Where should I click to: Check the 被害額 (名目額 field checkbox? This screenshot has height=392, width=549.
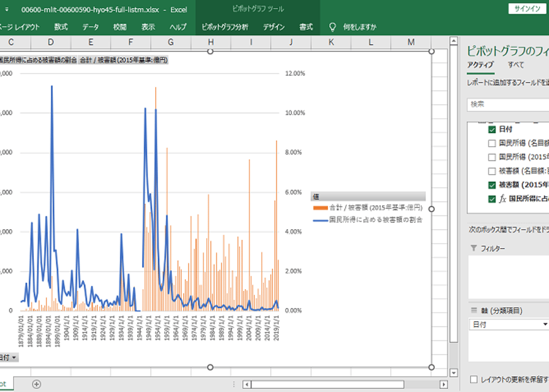click(492, 171)
